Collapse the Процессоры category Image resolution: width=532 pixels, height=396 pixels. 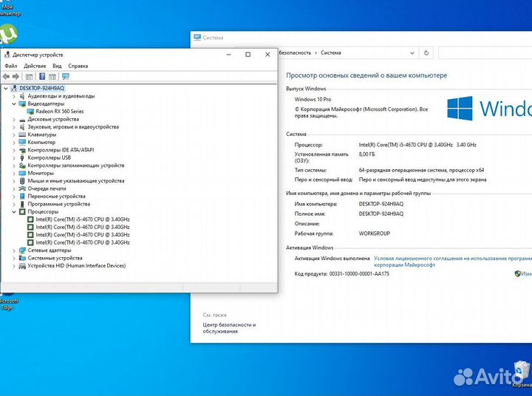14,212
